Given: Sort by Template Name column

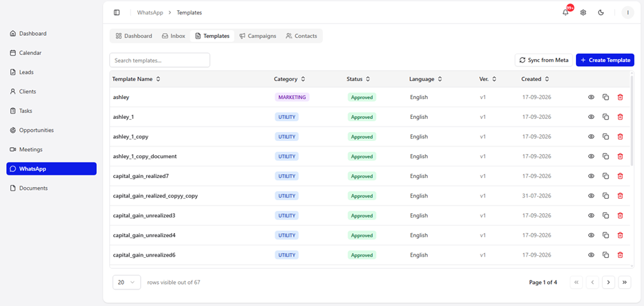Looking at the screenshot, I should [x=137, y=79].
